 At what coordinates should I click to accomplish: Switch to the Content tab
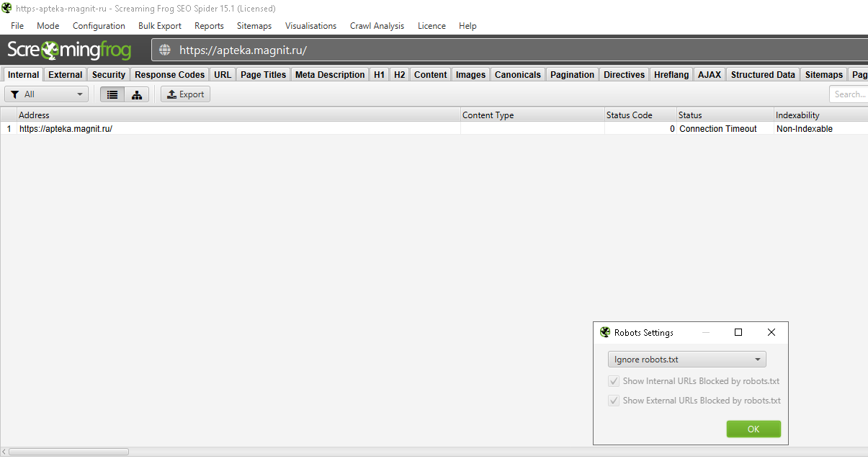point(431,75)
